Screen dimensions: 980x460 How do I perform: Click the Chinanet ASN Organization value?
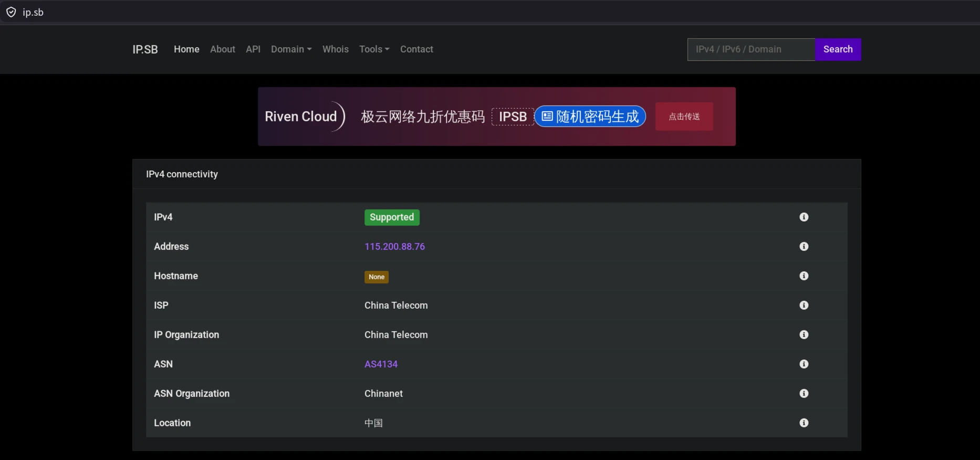tap(383, 393)
